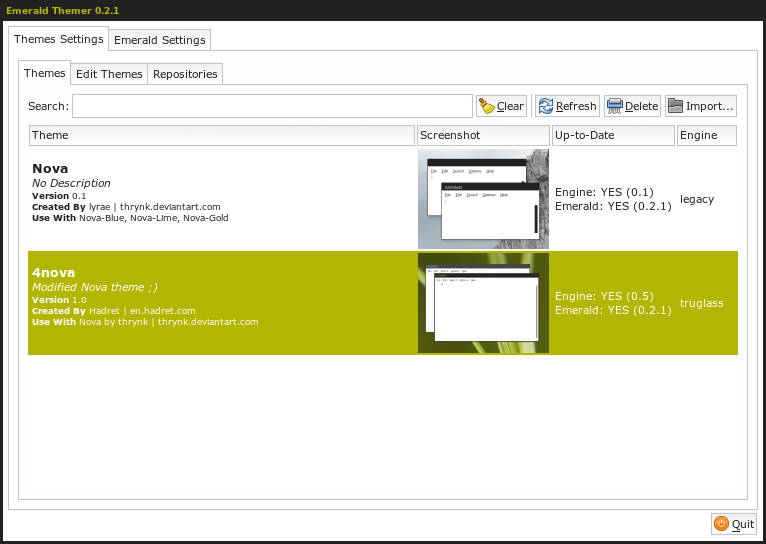Image resolution: width=766 pixels, height=544 pixels.
Task: Open the Edit Themes tab
Action: (x=109, y=74)
